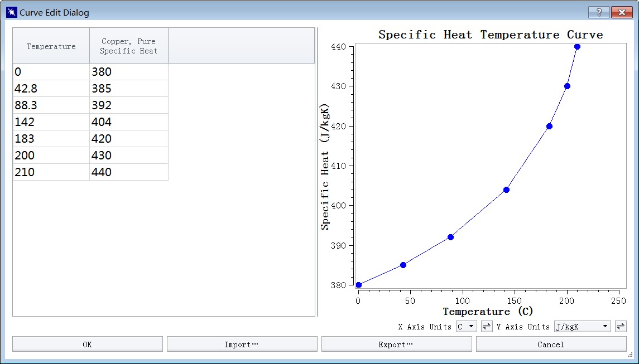The image size is (639, 364).
Task: Edit the specific heat cell showing 440
Action: [128, 172]
